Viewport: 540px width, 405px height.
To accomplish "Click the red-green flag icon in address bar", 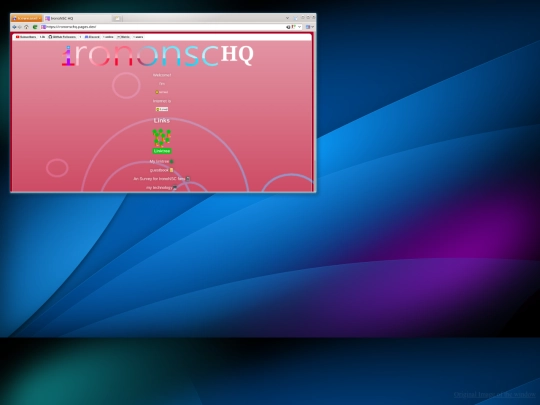I will tap(293, 27).
